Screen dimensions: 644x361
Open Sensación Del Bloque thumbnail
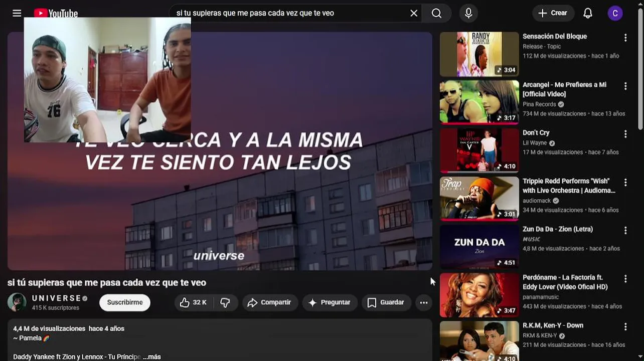pyautogui.click(x=479, y=54)
